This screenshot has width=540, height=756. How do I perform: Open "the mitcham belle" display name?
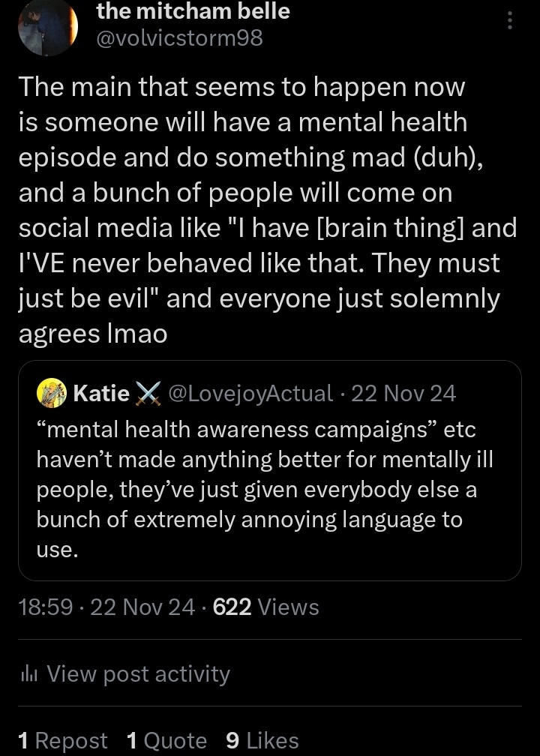pos(193,11)
